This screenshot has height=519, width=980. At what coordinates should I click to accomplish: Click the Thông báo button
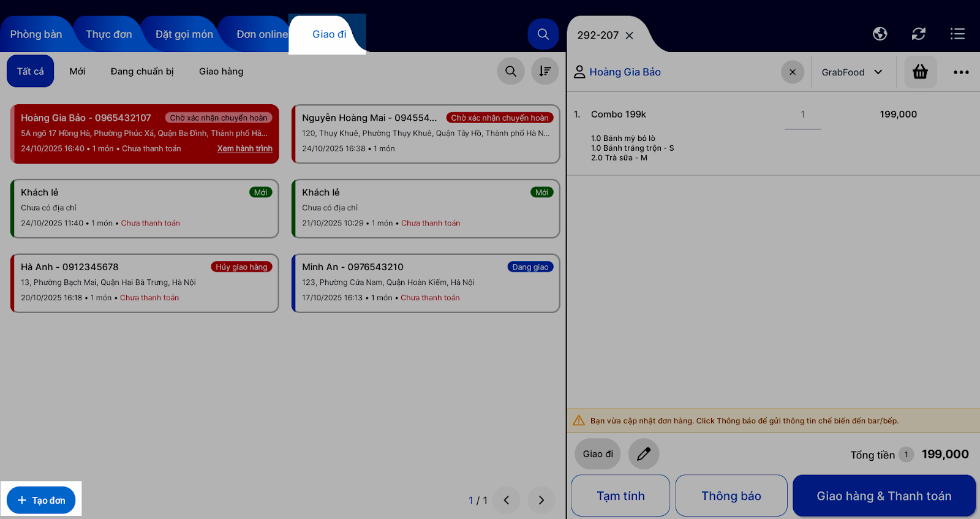click(731, 496)
